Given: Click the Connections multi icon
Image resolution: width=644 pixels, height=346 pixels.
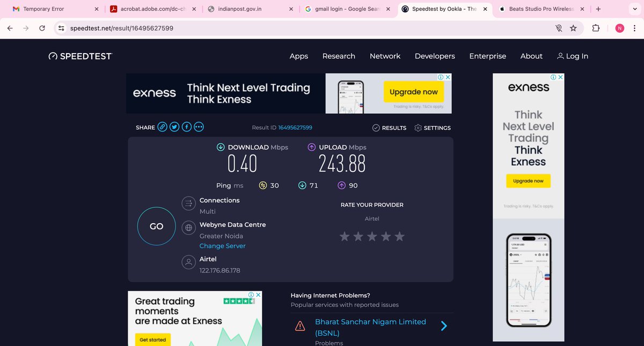Looking at the screenshot, I should pos(188,203).
